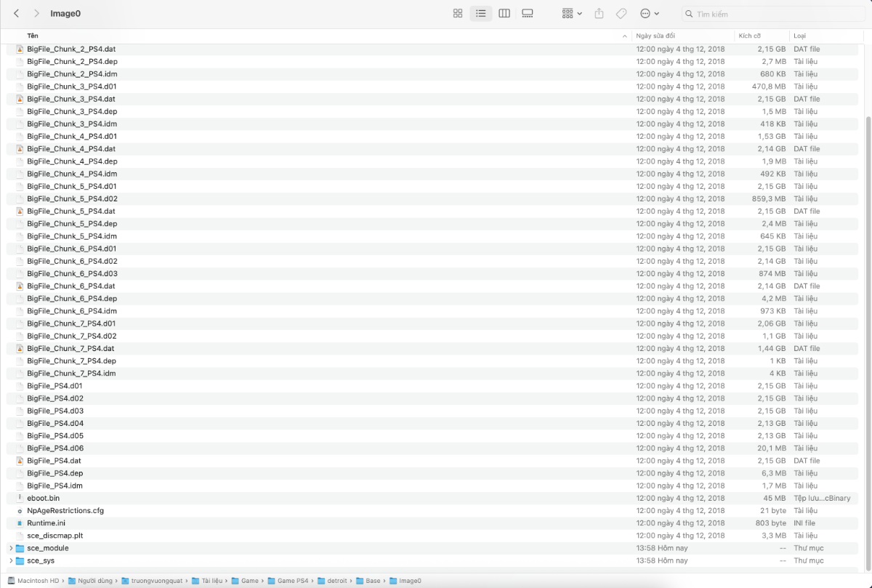This screenshot has width=872, height=588.
Task: Switch to icon view
Action: (x=458, y=14)
